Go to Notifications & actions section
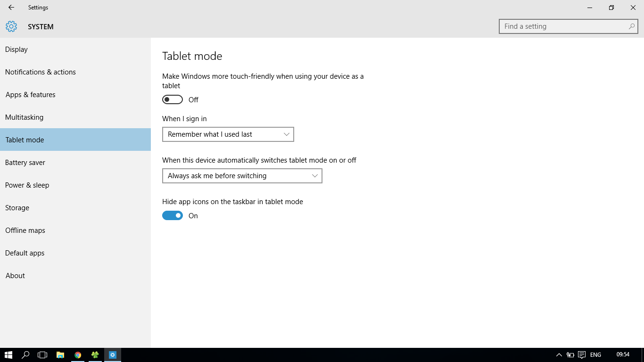 point(41,72)
